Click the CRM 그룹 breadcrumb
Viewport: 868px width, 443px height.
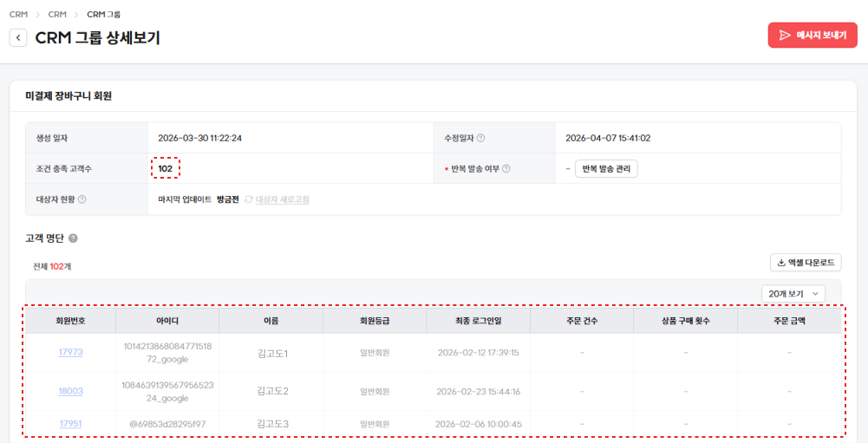click(103, 15)
